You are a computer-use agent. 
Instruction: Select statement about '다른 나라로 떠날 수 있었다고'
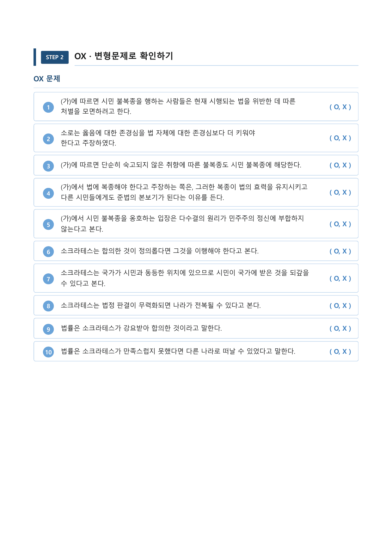(x=178, y=351)
